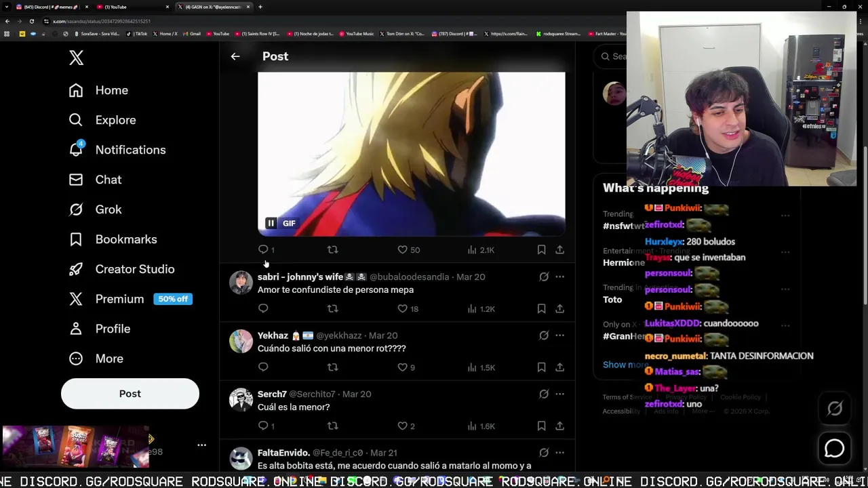The image size is (868, 488).
Task: Ask Grok about Yekhaz's reply
Action: 544,335
